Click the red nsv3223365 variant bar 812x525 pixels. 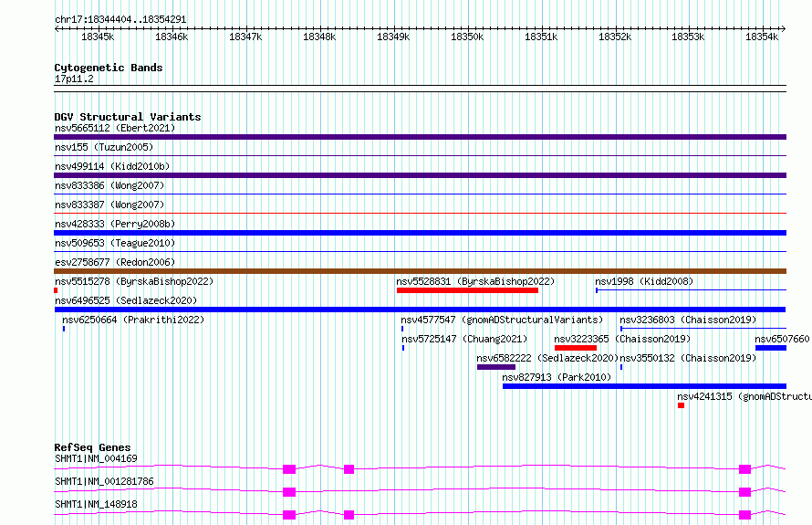point(576,348)
